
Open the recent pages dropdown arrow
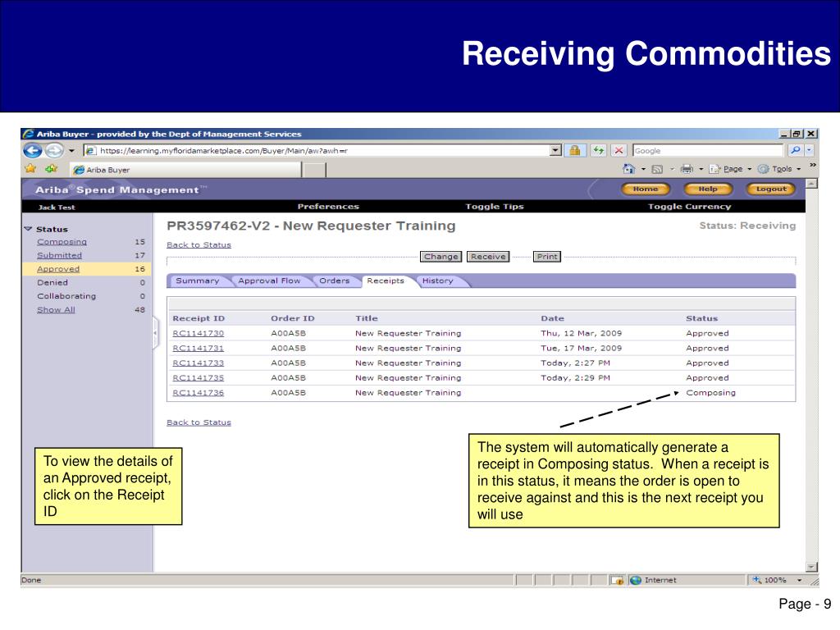pos(71,151)
